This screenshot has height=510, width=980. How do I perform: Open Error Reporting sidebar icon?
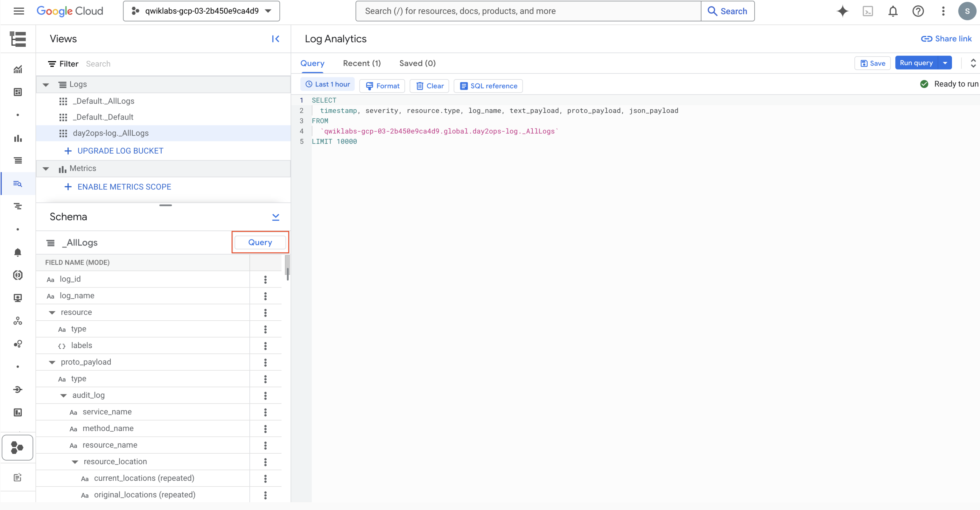(18, 275)
